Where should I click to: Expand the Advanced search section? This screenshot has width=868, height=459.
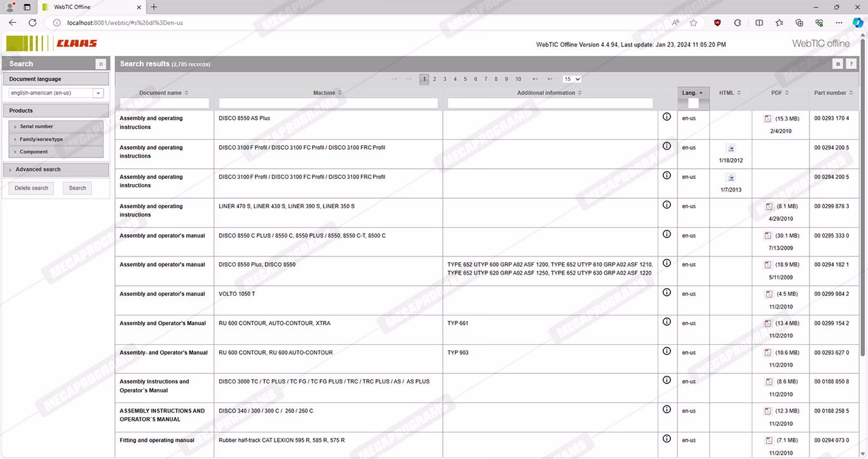point(56,170)
